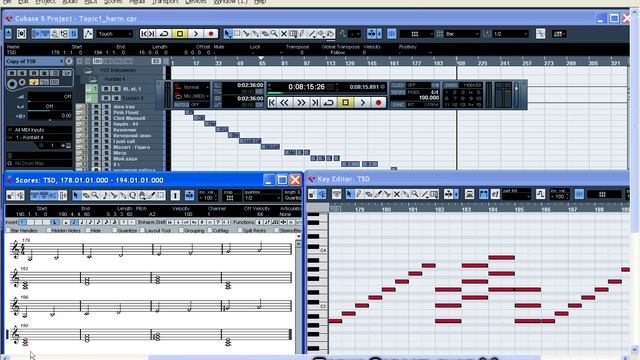The width and height of the screenshot is (640, 360).
Task: Toggle the Hidden Notes checkbox
Action: [x=49, y=231]
